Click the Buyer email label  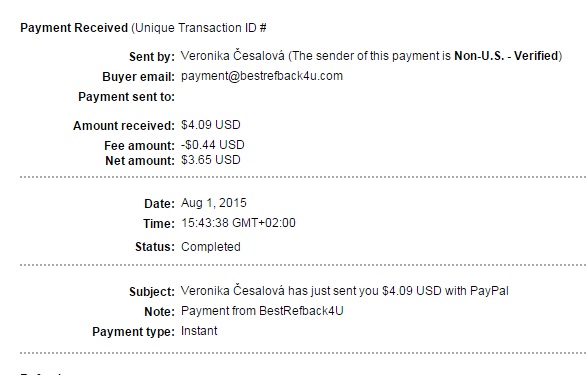pos(139,77)
